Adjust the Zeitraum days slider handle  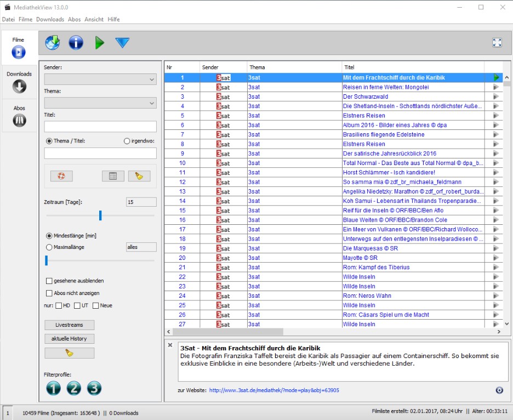click(x=100, y=215)
